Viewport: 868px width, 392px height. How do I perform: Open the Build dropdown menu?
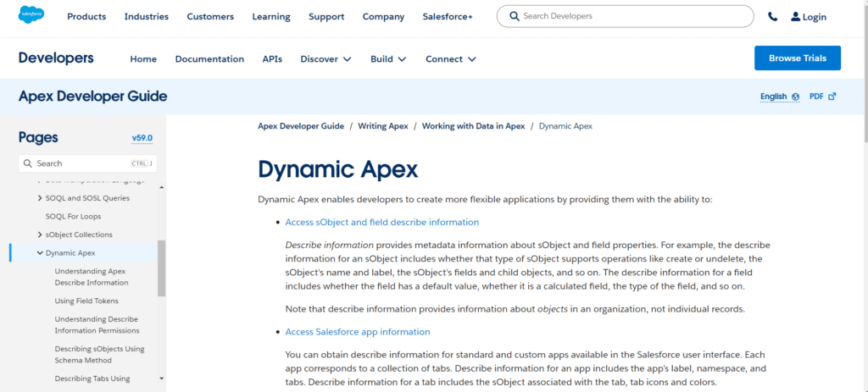[x=402, y=59]
